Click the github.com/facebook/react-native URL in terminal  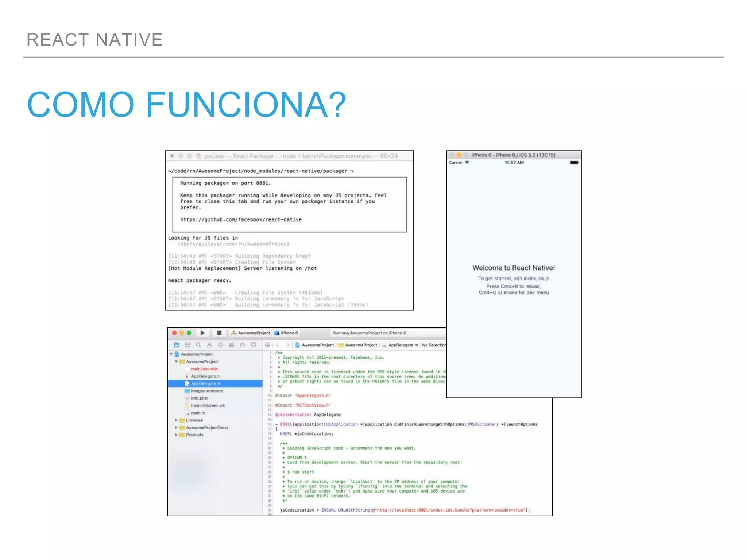point(241,219)
